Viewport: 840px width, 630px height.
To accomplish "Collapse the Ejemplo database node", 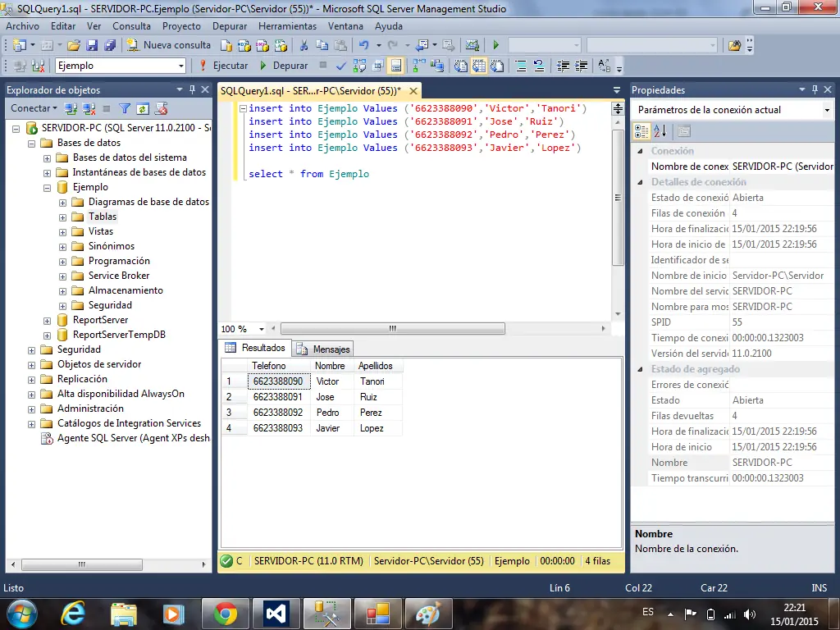I will [47, 188].
